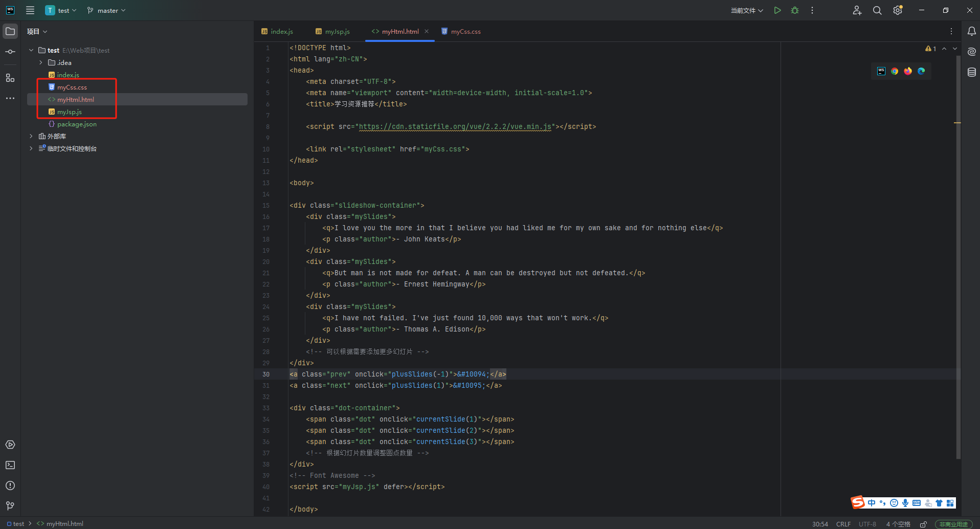Open Sogou soft keyboard
The height and width of the screenshot is (529, 980).
917,503
